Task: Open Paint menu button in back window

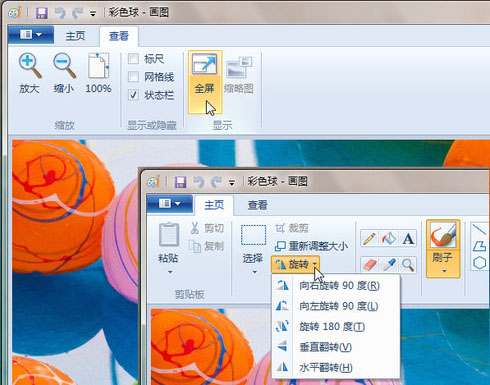Action: (x=31, y=35)
